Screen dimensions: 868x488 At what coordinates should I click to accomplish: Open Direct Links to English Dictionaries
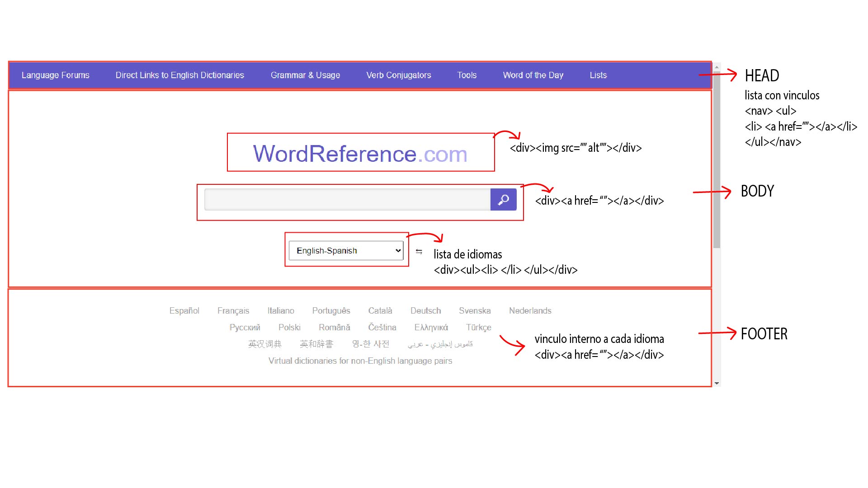[x=179, y=75]
